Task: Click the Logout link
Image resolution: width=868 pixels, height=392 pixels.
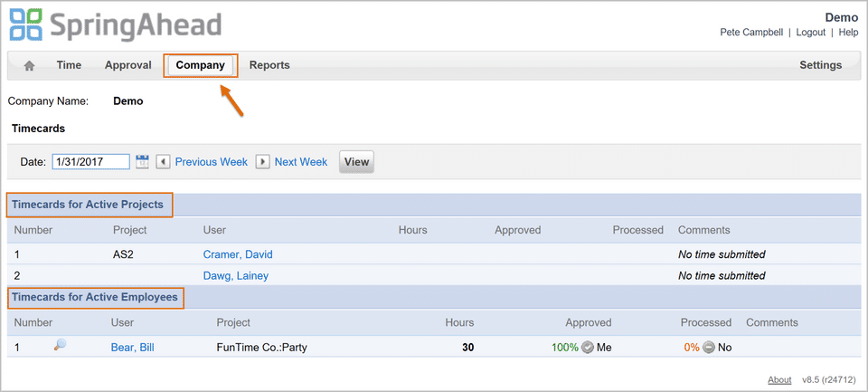Action: [810, 33]
